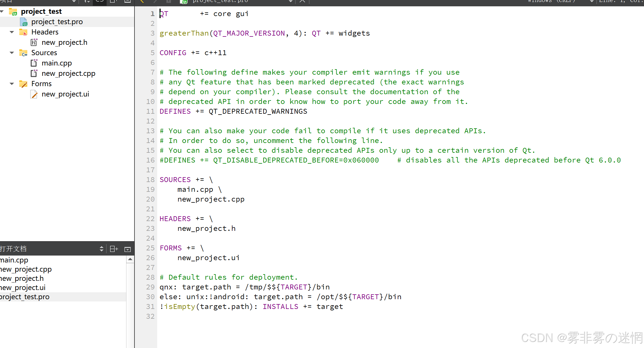This screenshot has height=348, width=644.
Task: Click the pencil form icon for new_project.ui
Action: pos(34,94)
